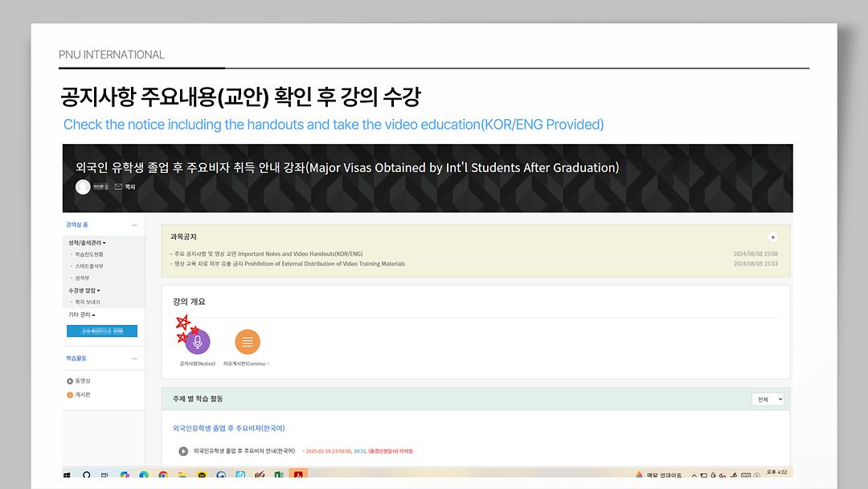Open the Important Notes and Video Handouts notice
Viewport: 868px width, 489px height.
(x=268, y=254)
